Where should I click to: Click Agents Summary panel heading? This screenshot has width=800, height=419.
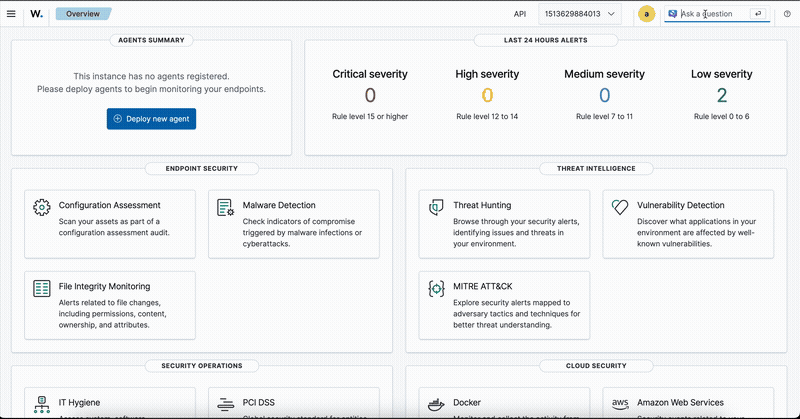(152, 40)
